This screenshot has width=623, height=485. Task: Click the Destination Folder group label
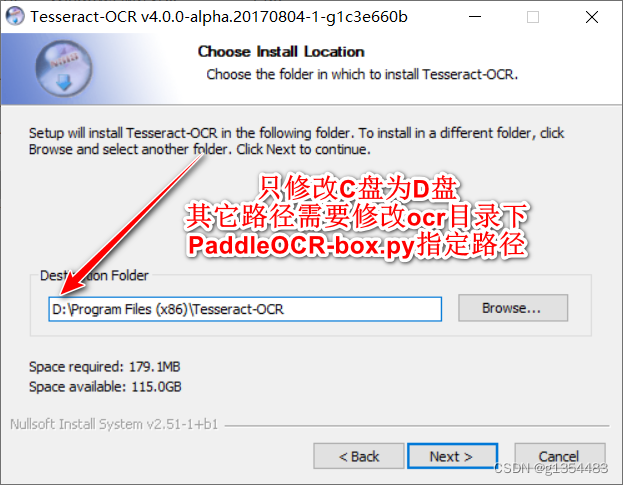click(x=94, y=275)
